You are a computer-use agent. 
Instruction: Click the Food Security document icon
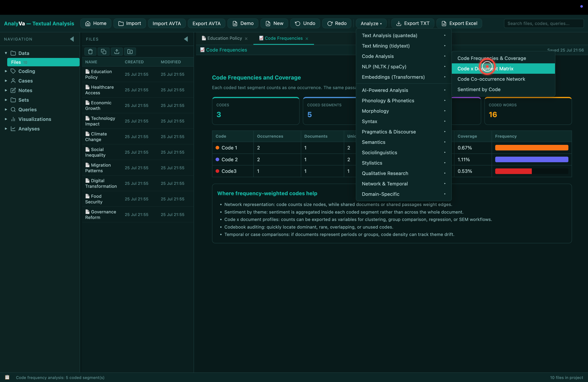pos(87,196)
